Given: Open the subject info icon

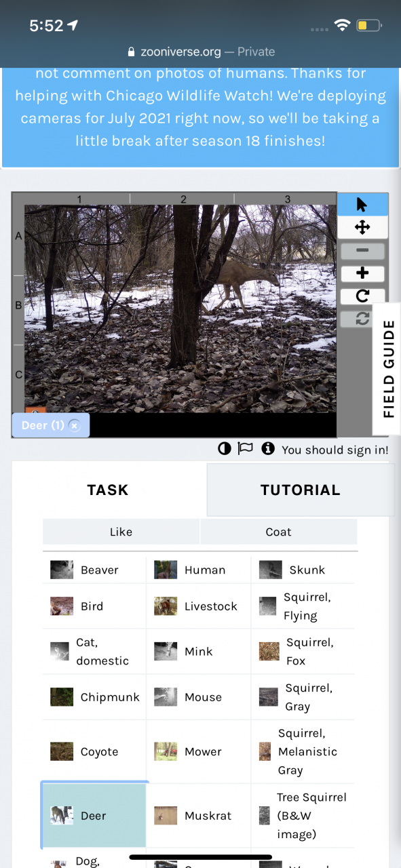Looking at the screenshot, I should 268,449.
